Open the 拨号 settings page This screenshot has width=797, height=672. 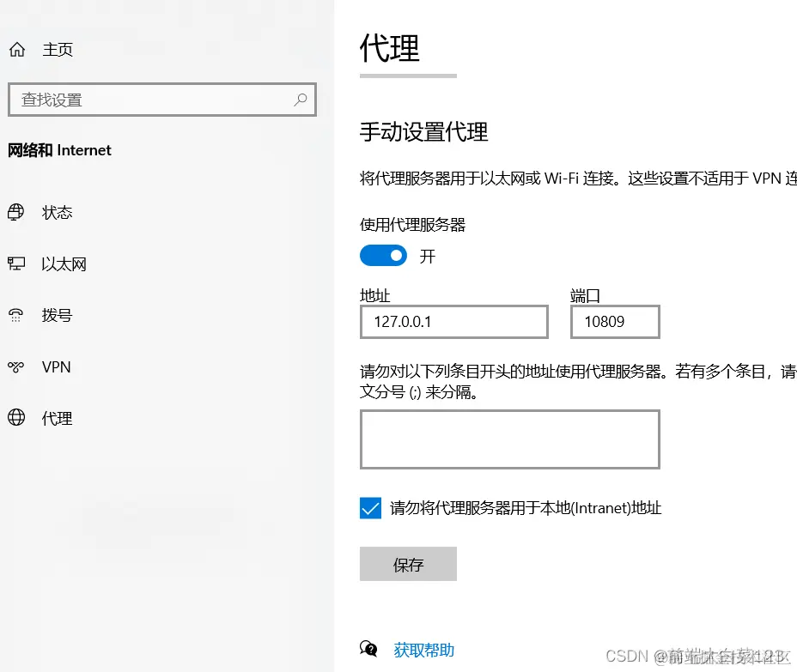pyautogui.click(x=57, y=316)
